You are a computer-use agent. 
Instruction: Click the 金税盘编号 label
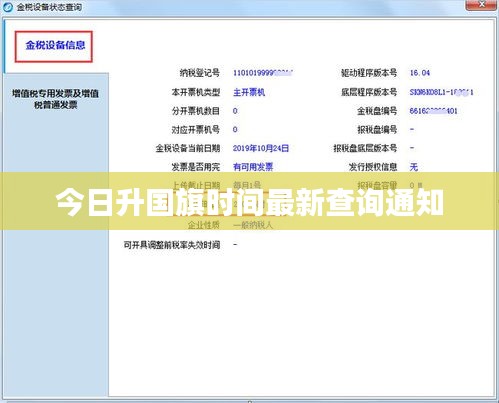377,111
